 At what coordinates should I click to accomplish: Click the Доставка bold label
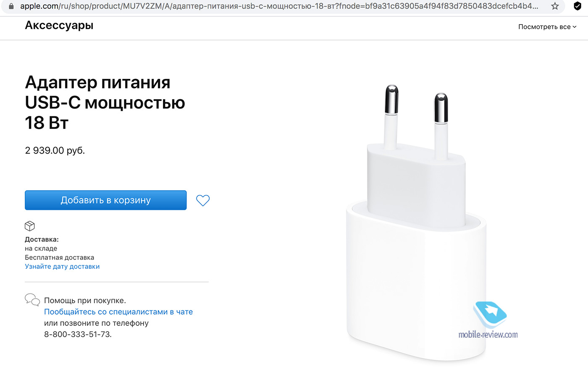click(42, 240)
